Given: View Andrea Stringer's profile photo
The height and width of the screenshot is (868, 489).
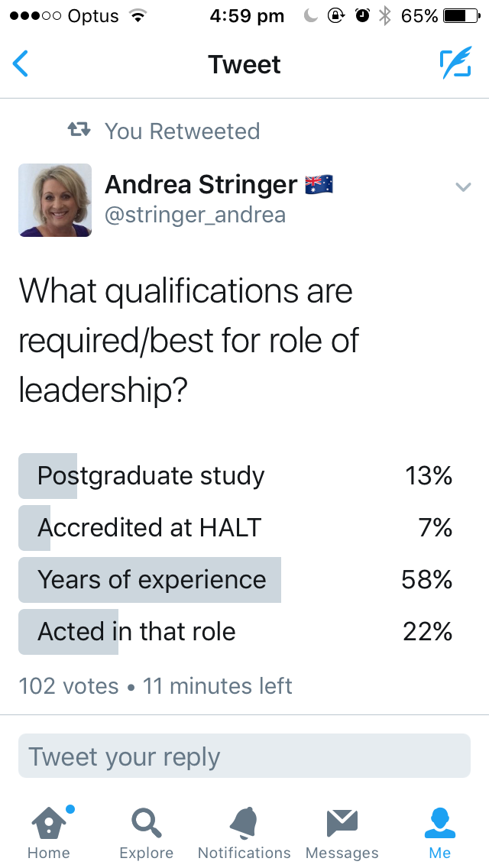Looking at the screenshot, I should pyautogui.click(x=55, y=199).
